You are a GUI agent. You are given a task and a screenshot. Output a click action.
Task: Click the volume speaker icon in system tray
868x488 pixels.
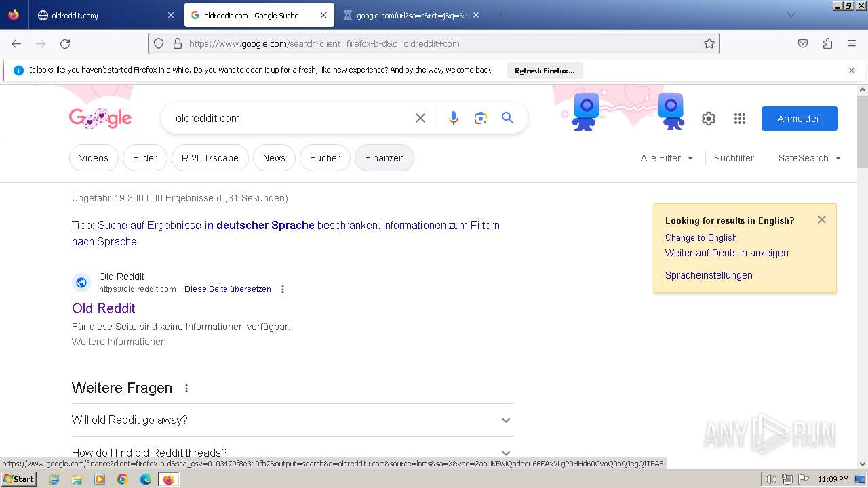[770, 479]
